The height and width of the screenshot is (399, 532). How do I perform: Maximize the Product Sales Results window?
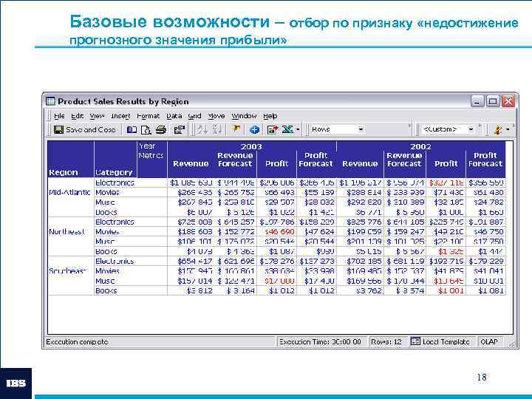click(493, 101)
